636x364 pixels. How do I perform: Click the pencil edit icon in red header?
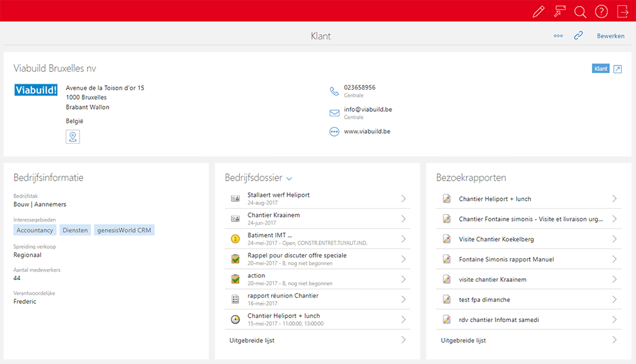(539, 11)
